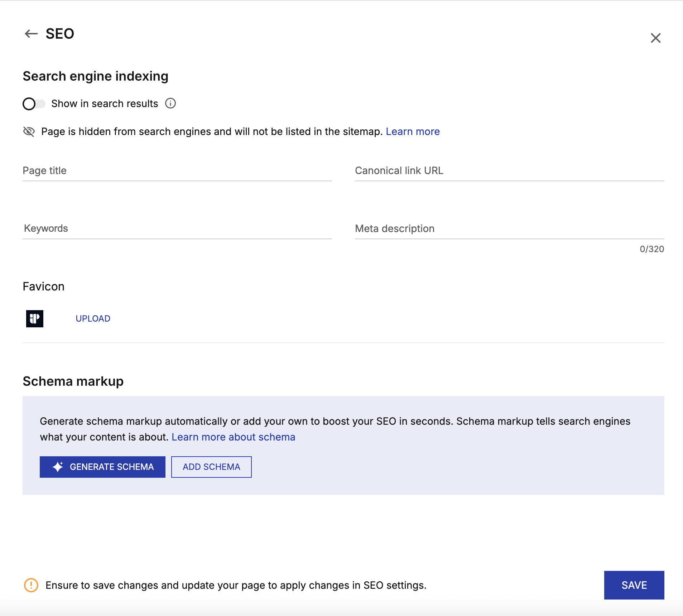Click the orange warning icon
Viewport: 683px width, 616px height.
(x=31, y=585)
